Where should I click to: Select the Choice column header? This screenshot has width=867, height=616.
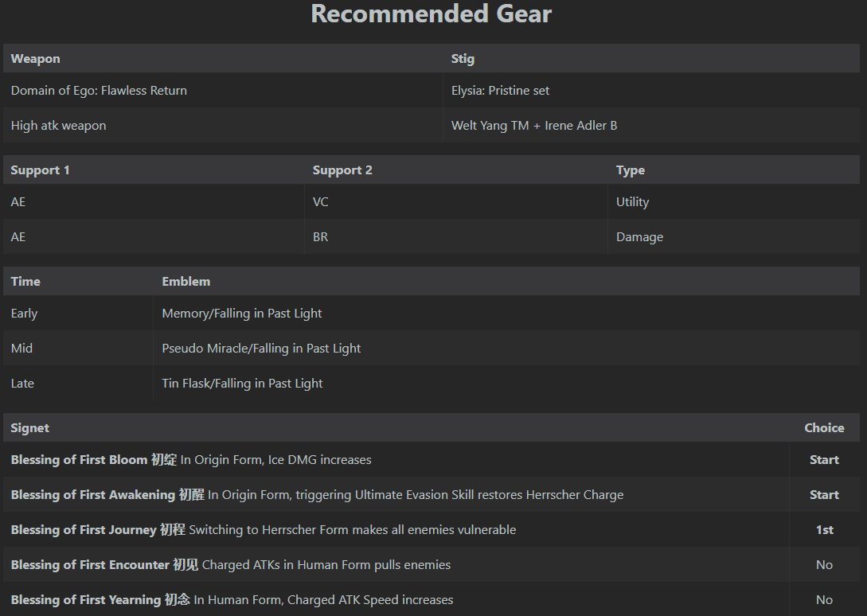(x=824, y=428)
